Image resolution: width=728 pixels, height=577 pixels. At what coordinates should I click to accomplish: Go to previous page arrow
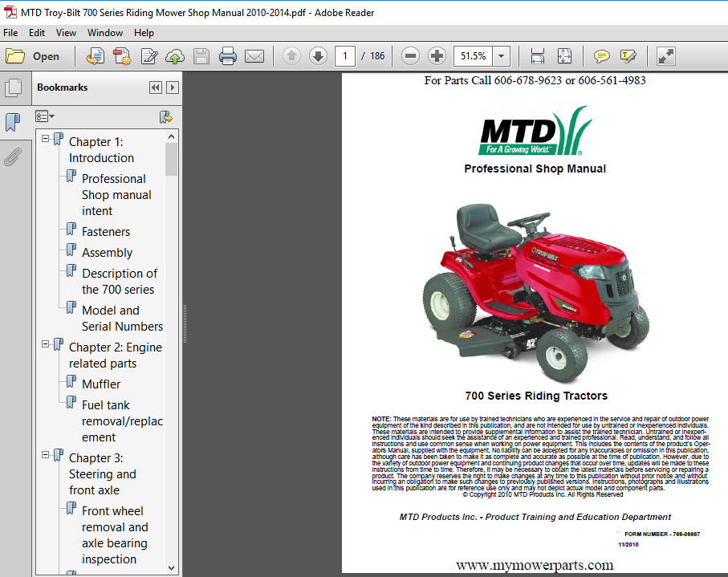tap(291, 56)
